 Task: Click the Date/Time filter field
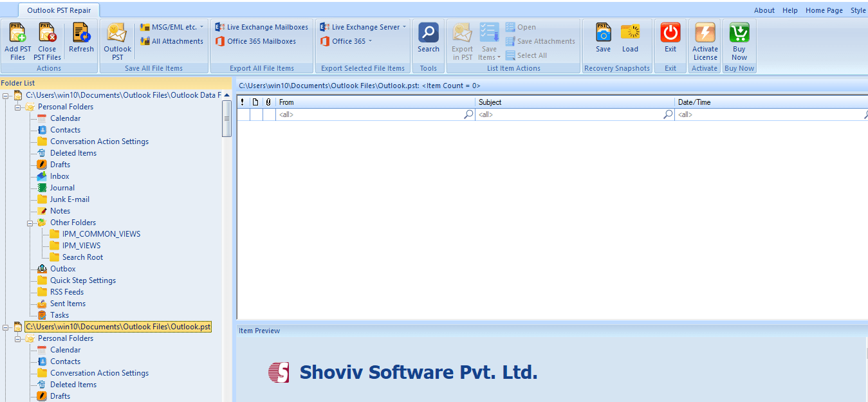tap(771, 114)
